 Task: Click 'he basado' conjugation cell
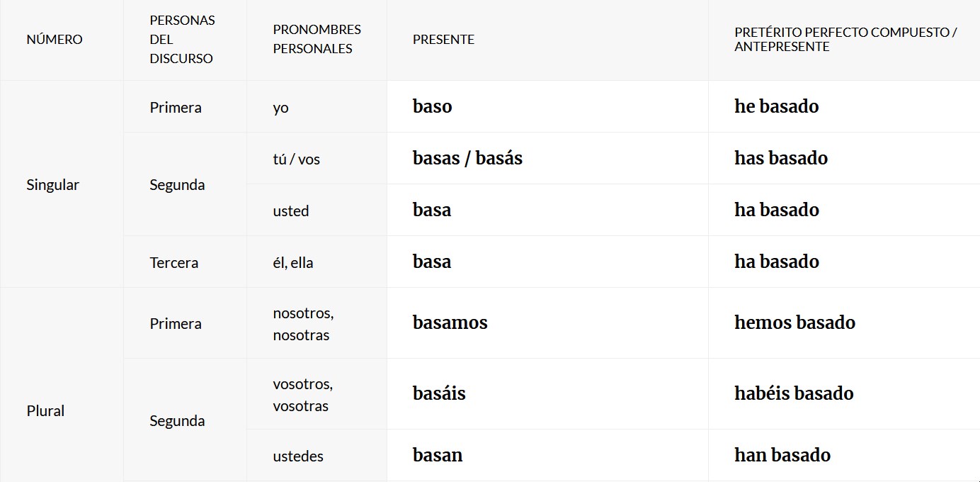[776, 106]
